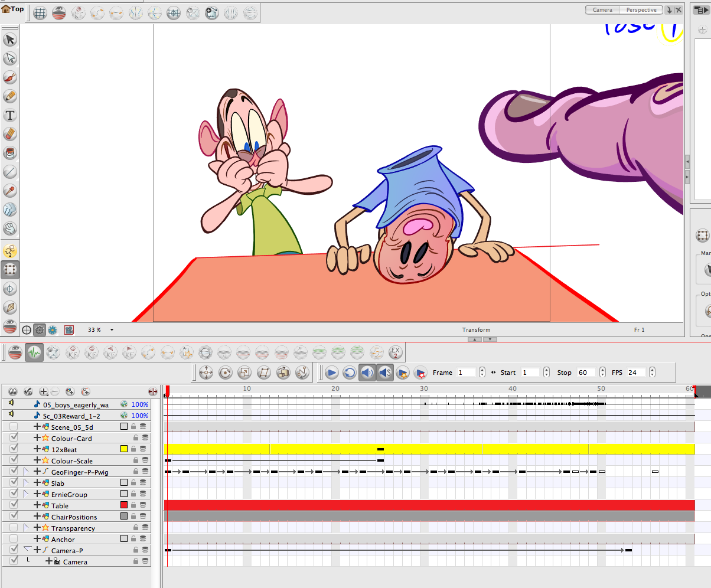Viewport: 711px width, 588px height.
Task: Toggle Show All eyes icon in timeline header
Action: [13, 391]
